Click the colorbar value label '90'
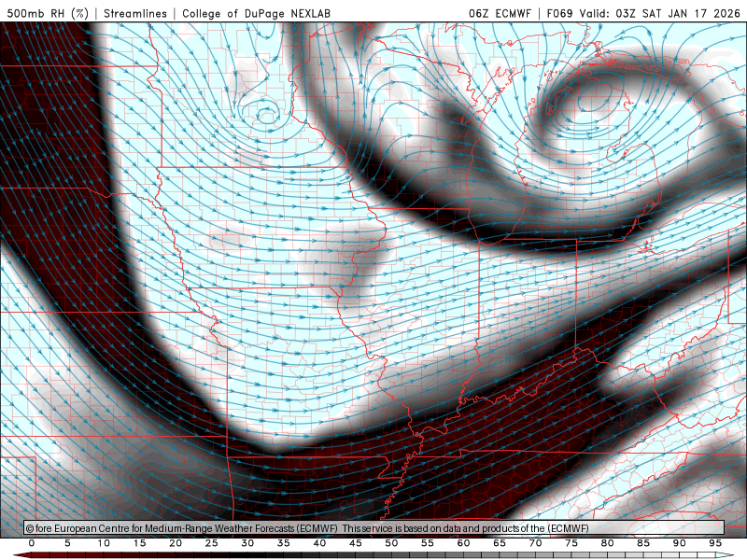 (x=680, y=543)
